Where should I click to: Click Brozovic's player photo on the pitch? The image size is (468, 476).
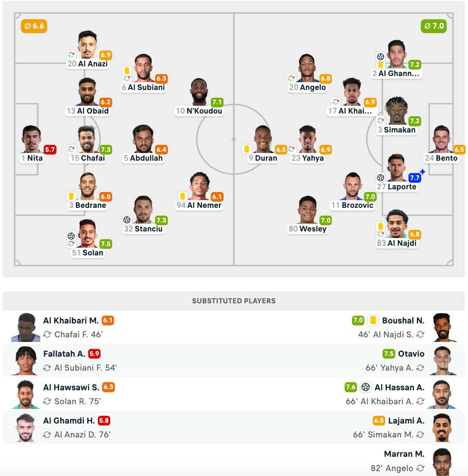point(352,186)
